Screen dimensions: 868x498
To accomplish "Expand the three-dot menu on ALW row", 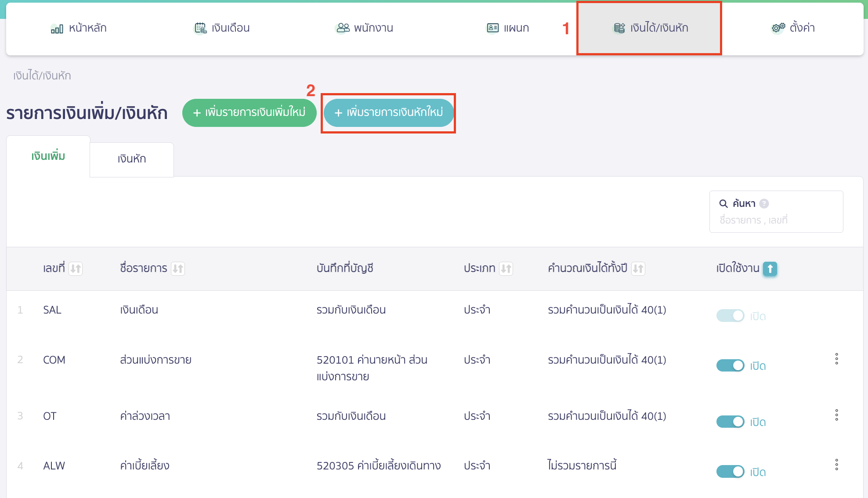I will pos(837,465).
